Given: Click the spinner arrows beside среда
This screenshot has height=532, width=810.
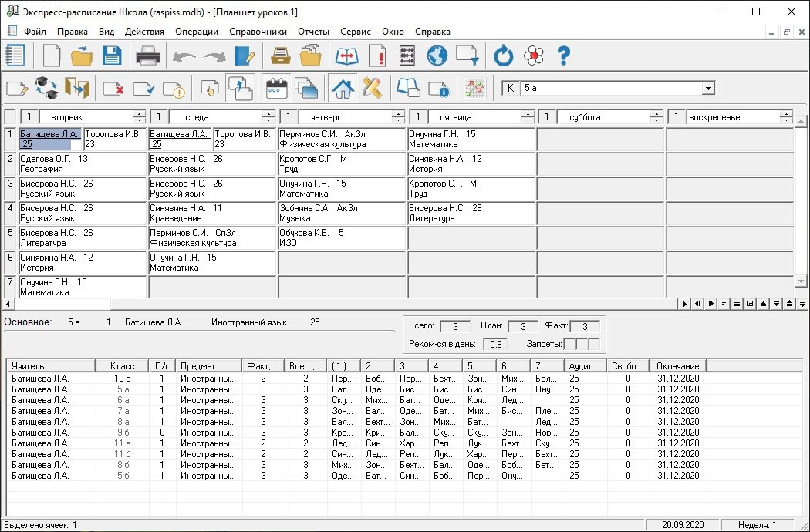Looking at the screenshot, I should tap(268, 117).
